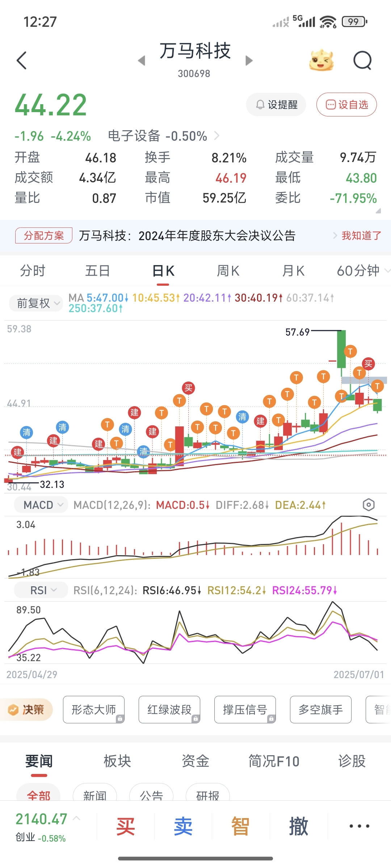The height and width of the screenshot is (868, 391).
Task: Switch to the 周K tab
Action: click(x=228, y=271)
